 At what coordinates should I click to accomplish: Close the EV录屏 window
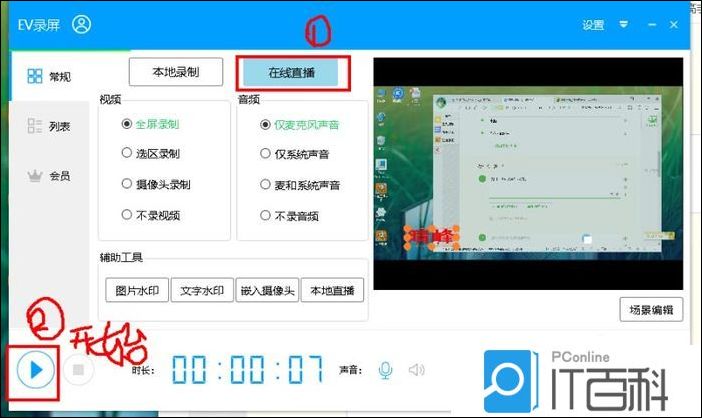tap(674, 25)
